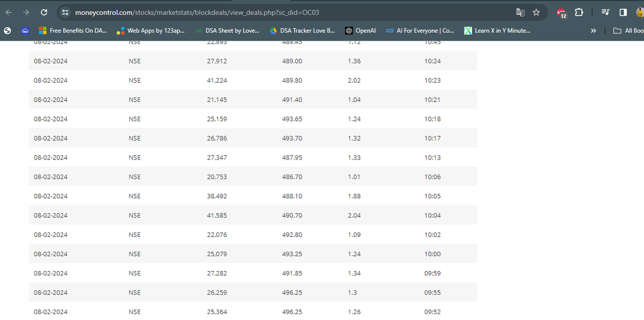Reload the moneycontrol page
Screen dimensions: 644x320
point(44,12)
